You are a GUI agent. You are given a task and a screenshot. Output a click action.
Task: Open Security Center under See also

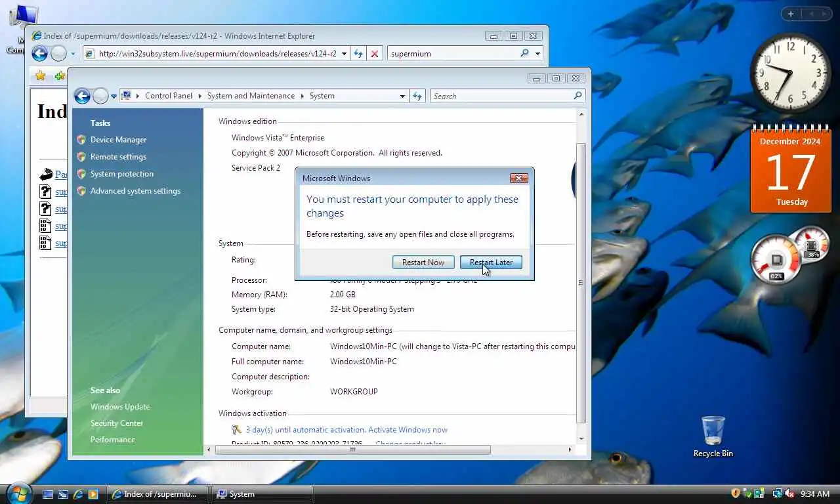pyautogui.click(x=117, y=423)
